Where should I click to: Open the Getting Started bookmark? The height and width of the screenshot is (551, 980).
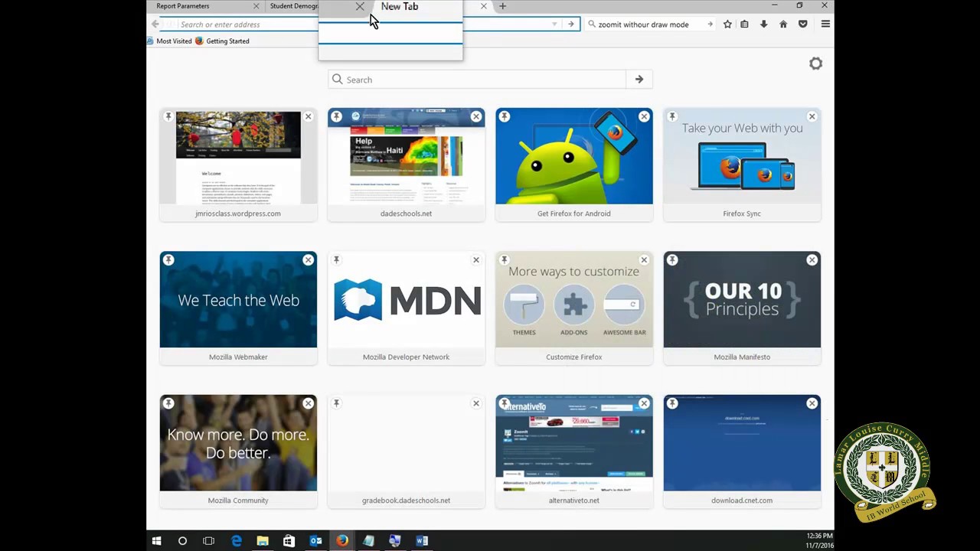point(222,41)
